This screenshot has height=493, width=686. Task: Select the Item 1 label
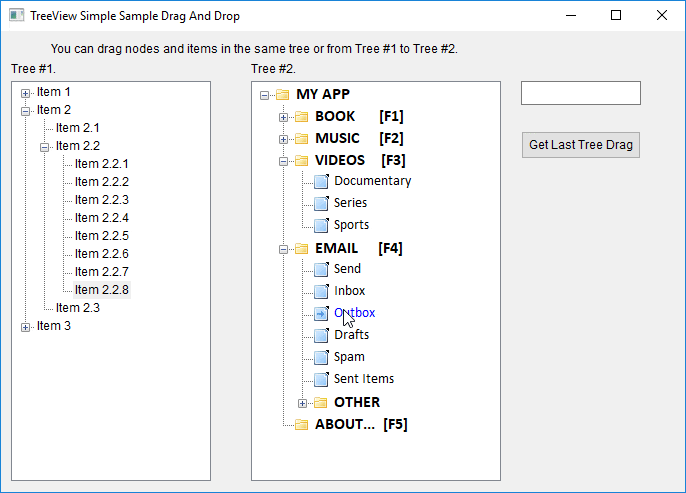click(53, 92)
